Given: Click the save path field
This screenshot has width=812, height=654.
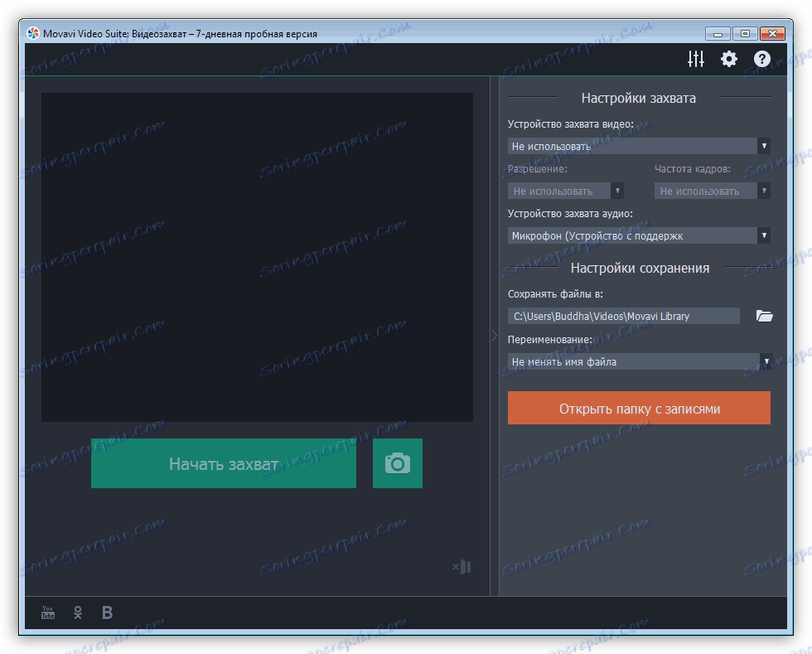Looking at the screenshot, I should click(623, 316).
